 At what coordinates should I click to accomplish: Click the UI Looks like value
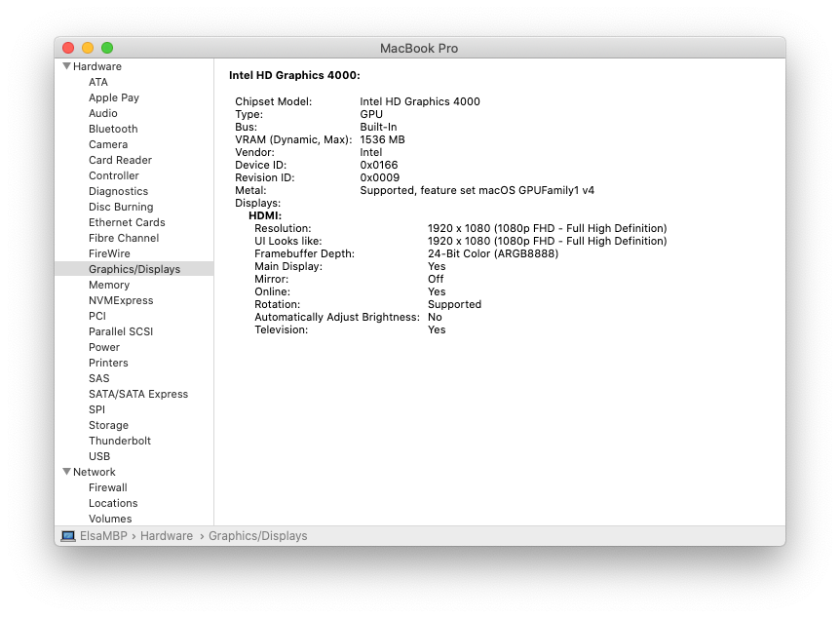pos(548,241)
